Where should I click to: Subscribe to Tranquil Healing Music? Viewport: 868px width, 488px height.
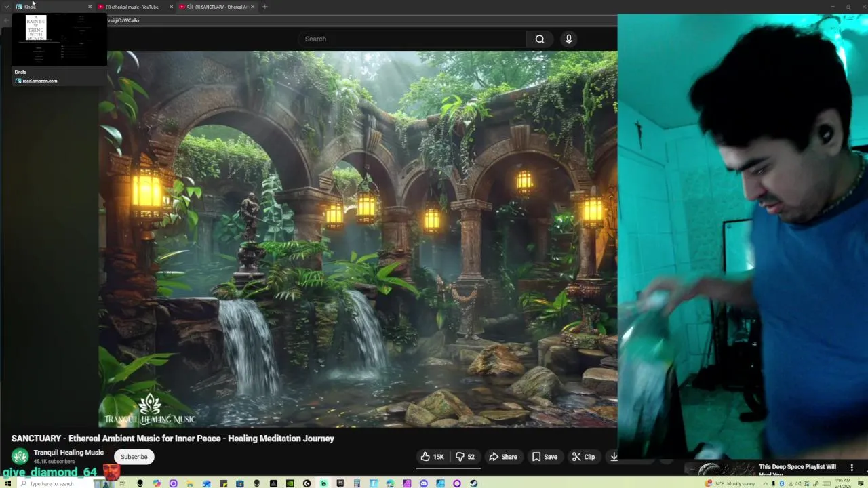tap(134, 457)
